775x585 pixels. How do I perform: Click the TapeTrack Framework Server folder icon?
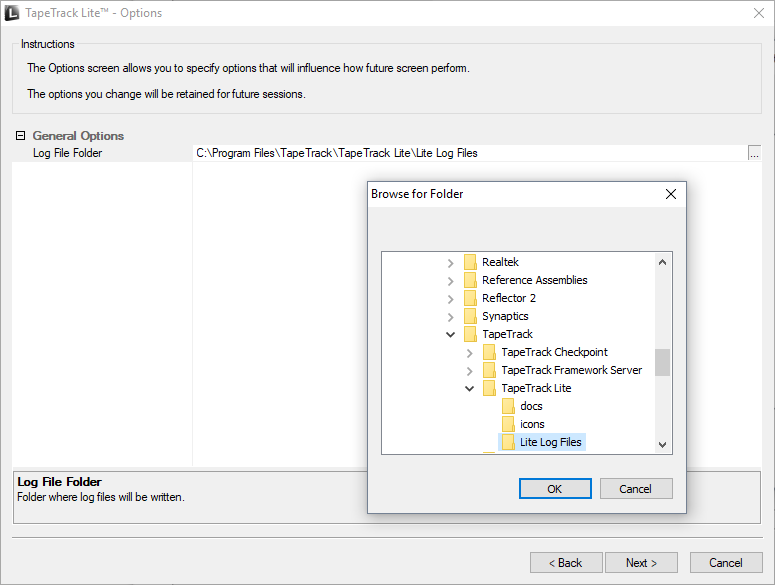(489, 370)
